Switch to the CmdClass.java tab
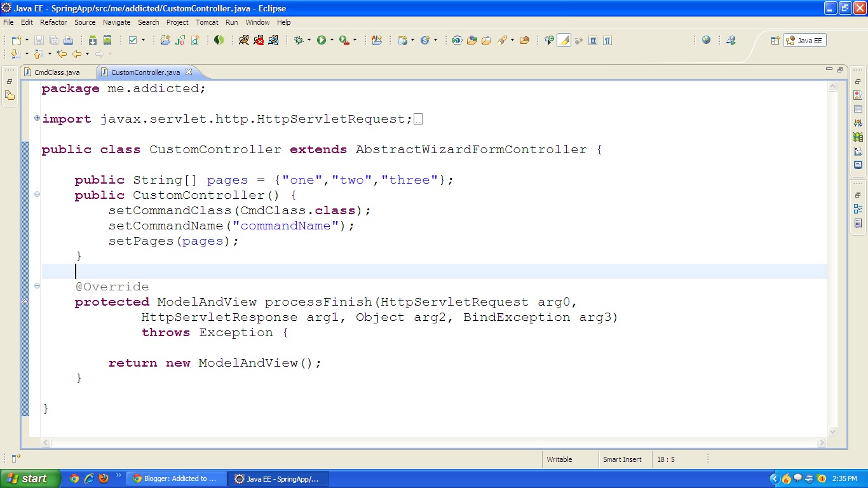 57,72
